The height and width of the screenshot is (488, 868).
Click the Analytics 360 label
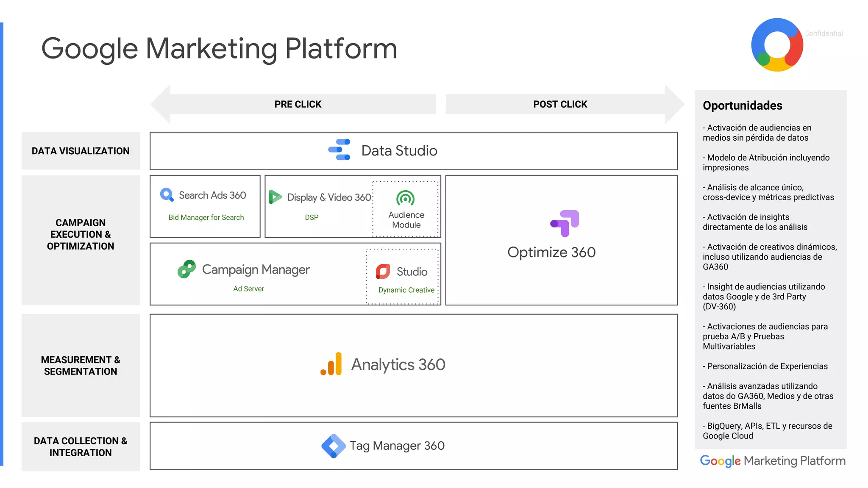(x=398, y=365)
